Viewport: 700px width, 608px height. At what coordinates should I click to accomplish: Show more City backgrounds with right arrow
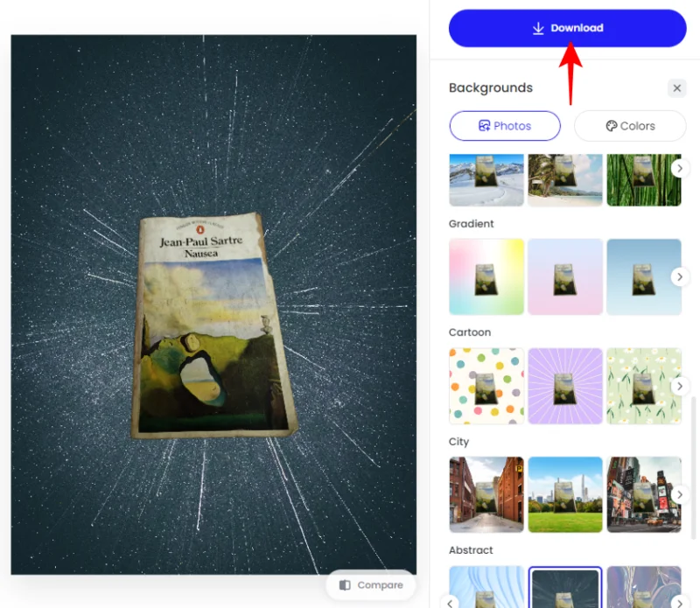click(680, 494)
